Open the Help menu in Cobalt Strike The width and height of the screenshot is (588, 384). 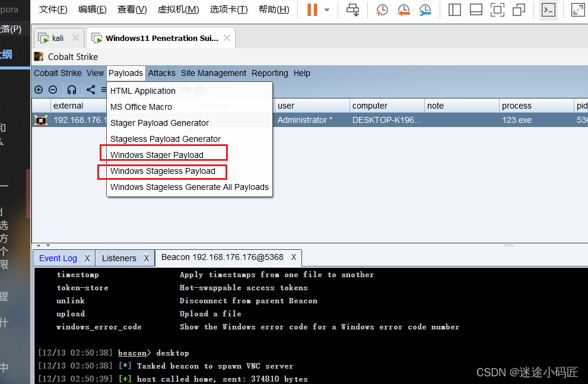(302, 73)
